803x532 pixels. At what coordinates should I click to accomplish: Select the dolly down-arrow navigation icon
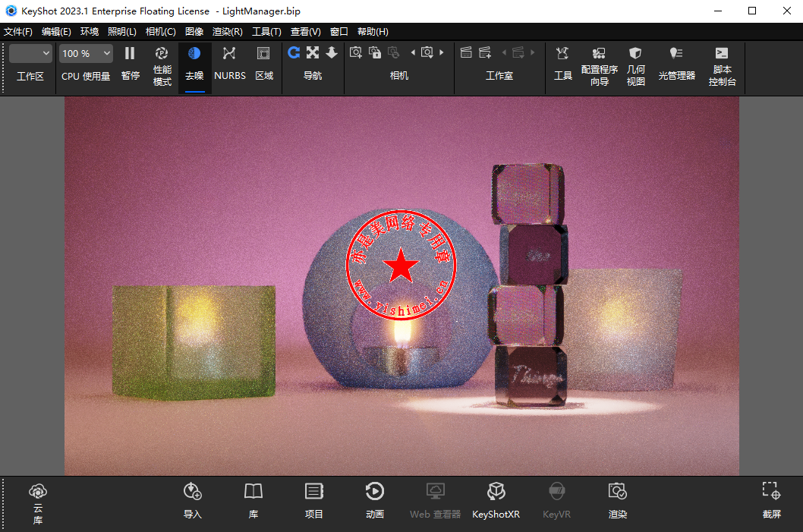pyautogui.click(x=332, y=52)
